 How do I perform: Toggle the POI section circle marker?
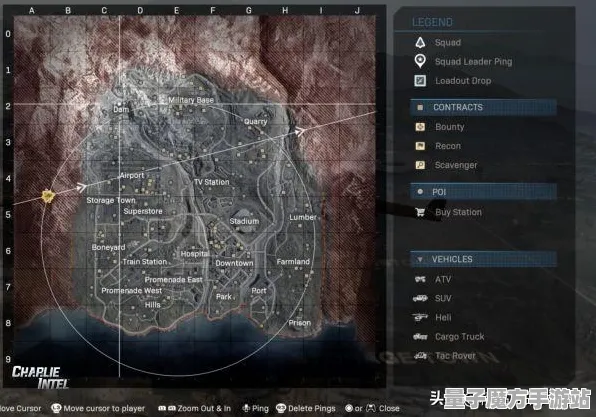tap(420, 192)
